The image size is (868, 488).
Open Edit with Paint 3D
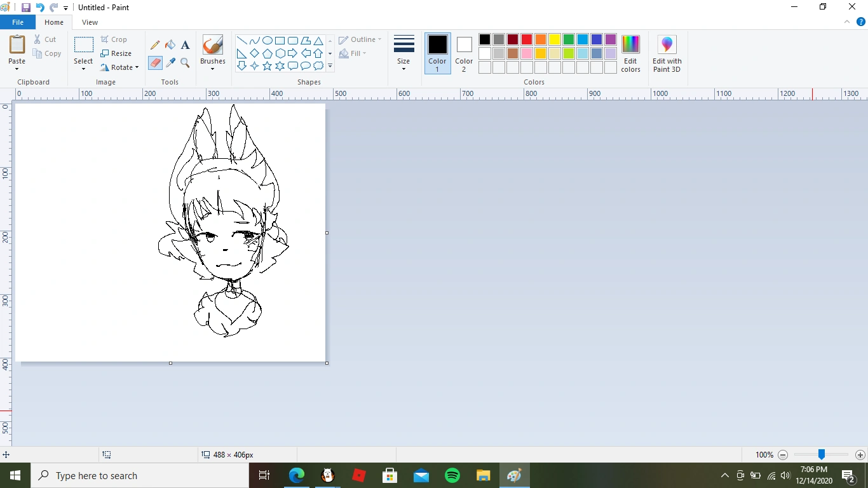[x=666, y=54]
